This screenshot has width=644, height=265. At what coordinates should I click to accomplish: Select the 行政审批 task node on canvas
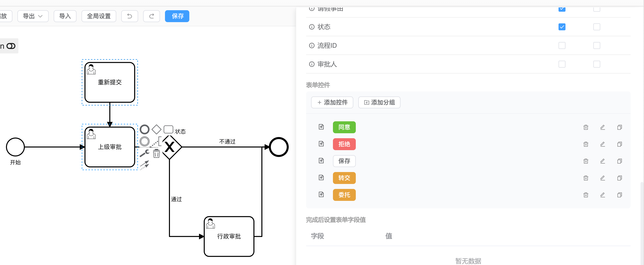pos(229,236)
